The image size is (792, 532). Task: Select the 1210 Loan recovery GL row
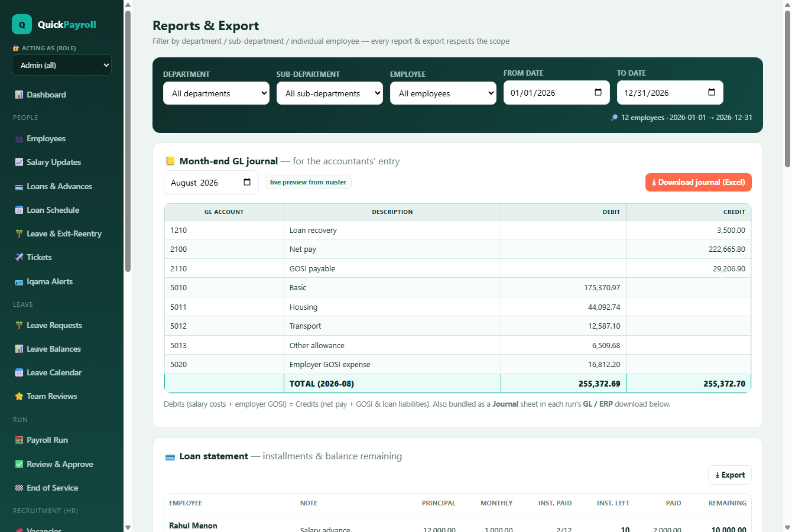point(457,230)
